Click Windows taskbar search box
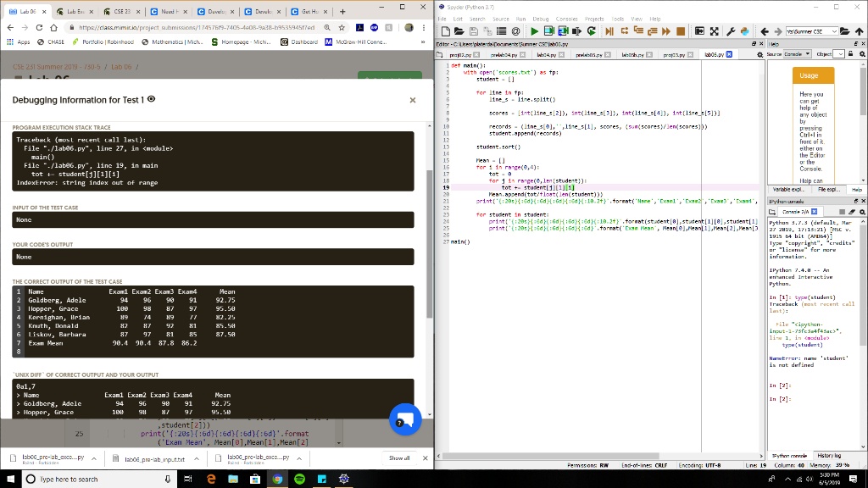Viewport: 868px width, 488px height. pyautogui.click(x=100, y=480)
